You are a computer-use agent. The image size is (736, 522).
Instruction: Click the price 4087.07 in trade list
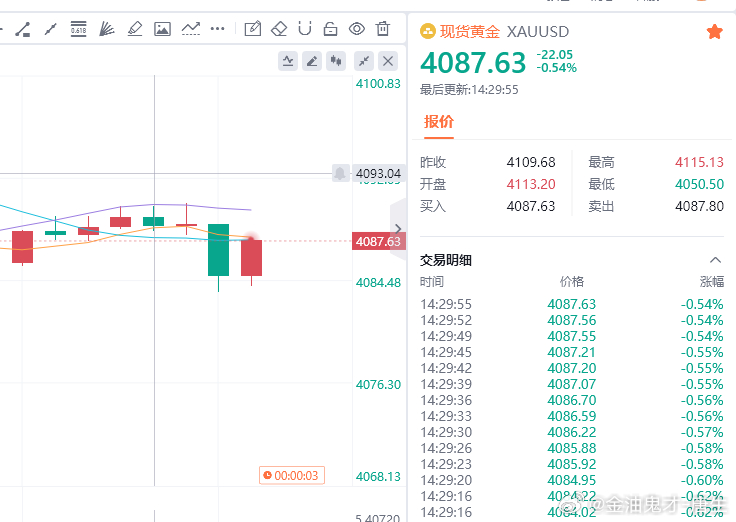point(572,384)
